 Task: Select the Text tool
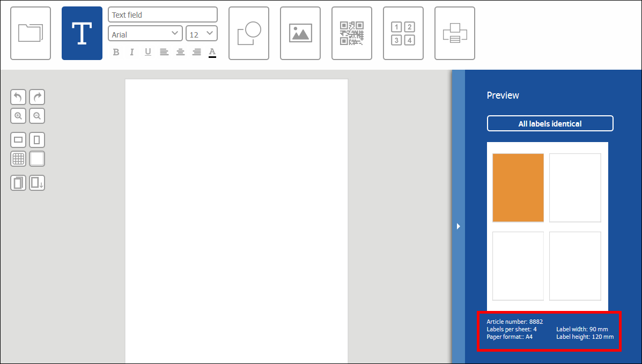(x=82, y=33)
